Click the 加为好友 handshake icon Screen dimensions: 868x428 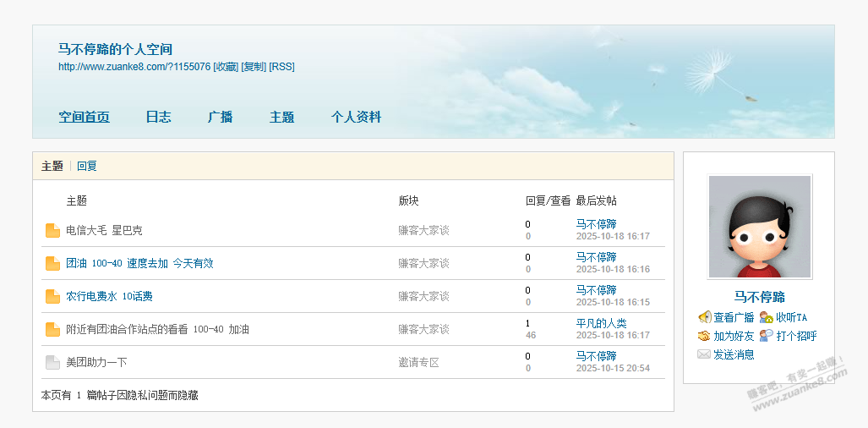(704, 336)
